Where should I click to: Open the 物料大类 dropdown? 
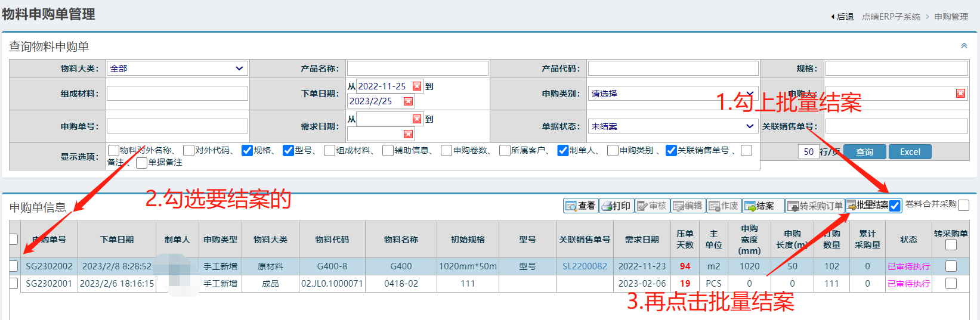click(x=177, y=68)
